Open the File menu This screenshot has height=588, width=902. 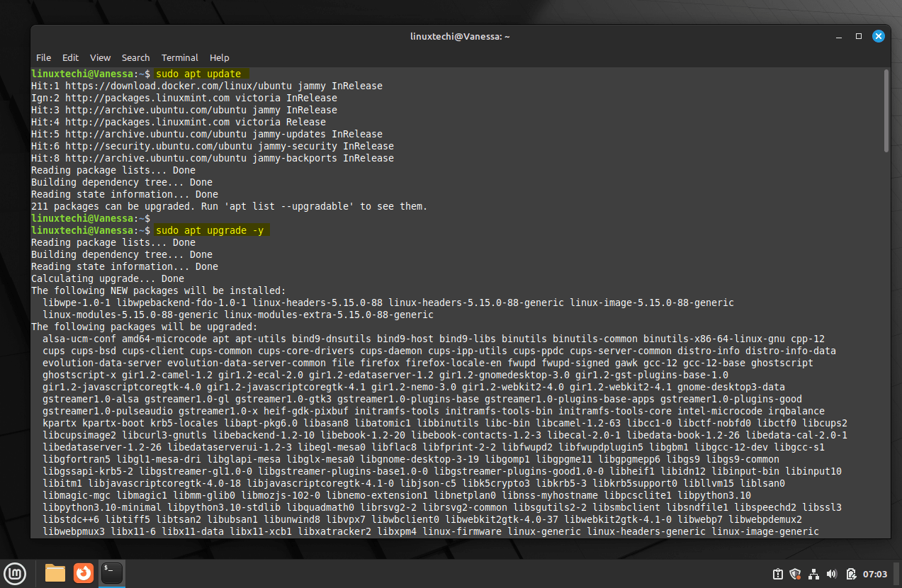(x=43, y=57)
